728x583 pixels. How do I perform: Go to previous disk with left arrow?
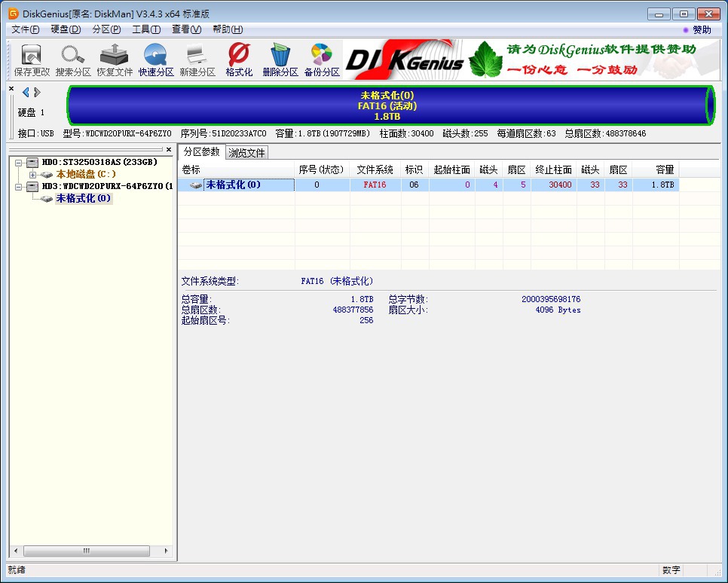point(26,93)
